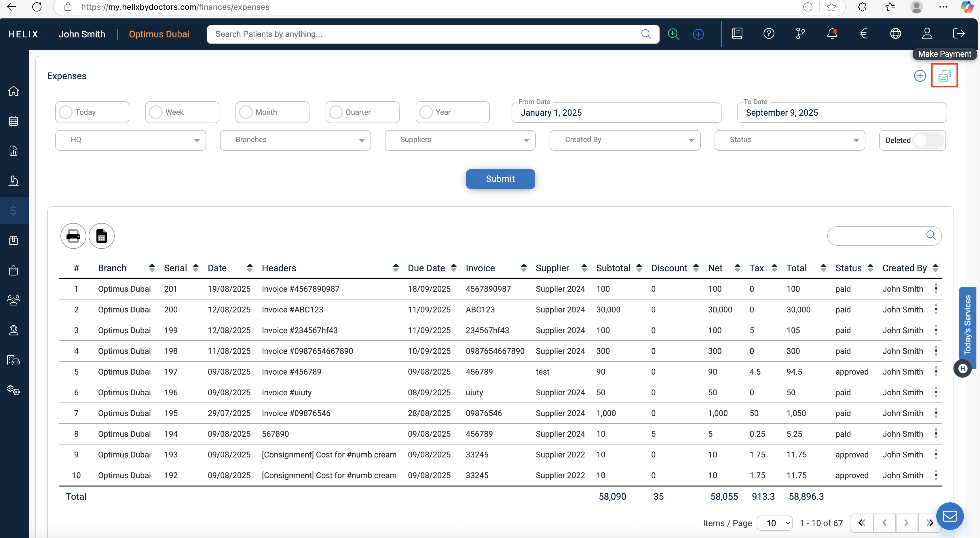Select the Today radio option

tap(66, 112)
